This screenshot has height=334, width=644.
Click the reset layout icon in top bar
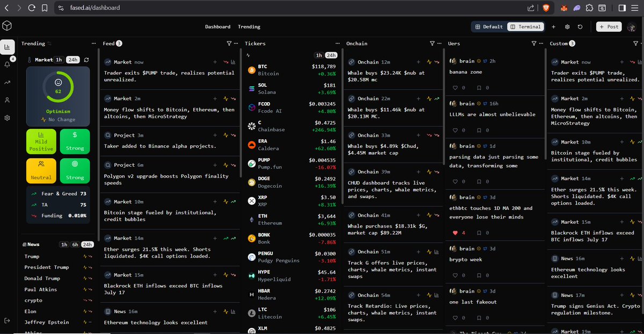[580, 27]
